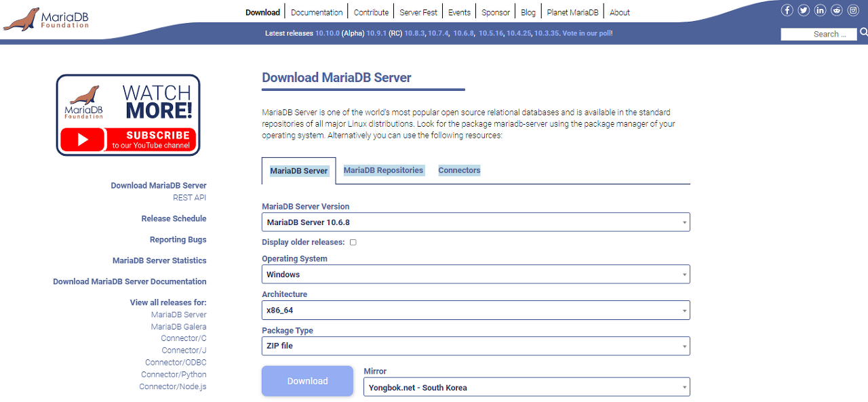
Task: Open the MariaDB Foundation logo home link
Action: coord(46,19)
